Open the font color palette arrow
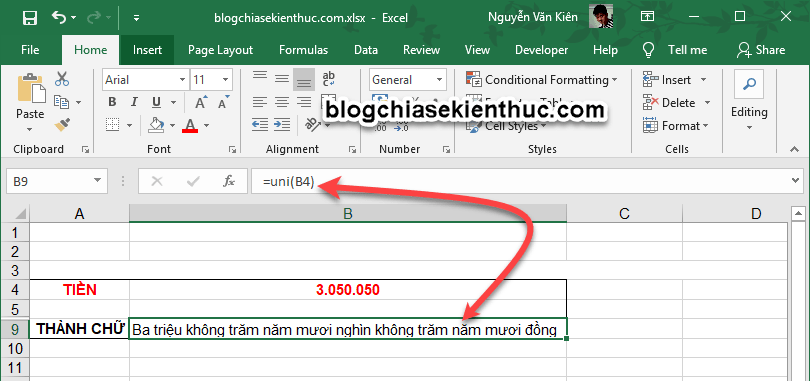The width and height of the screenshot is (810, 381). [207, 125]
